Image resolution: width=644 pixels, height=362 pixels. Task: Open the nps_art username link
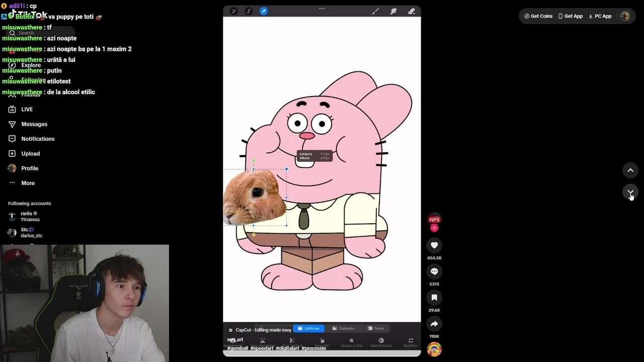(235, 340)
